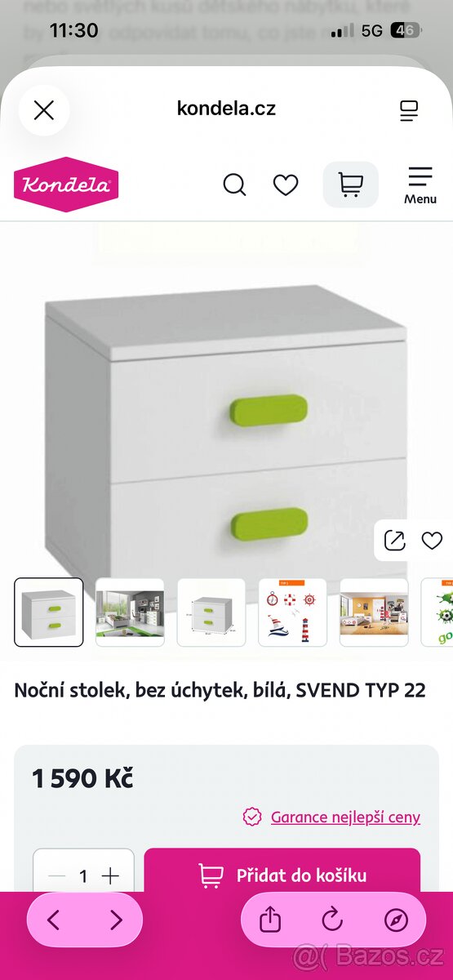
Task: Open Garance nejlepší ceny link
Action: click(345, 817)
